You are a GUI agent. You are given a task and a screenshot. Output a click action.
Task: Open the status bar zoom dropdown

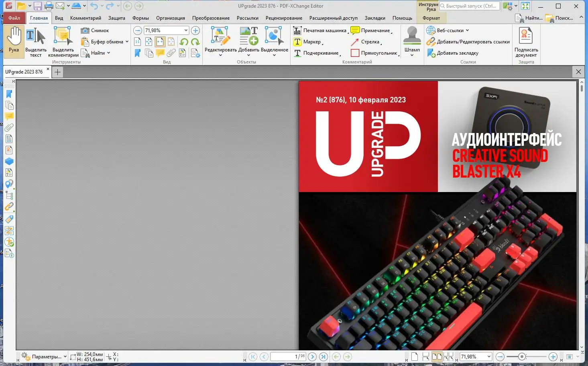tap(489, 356)
